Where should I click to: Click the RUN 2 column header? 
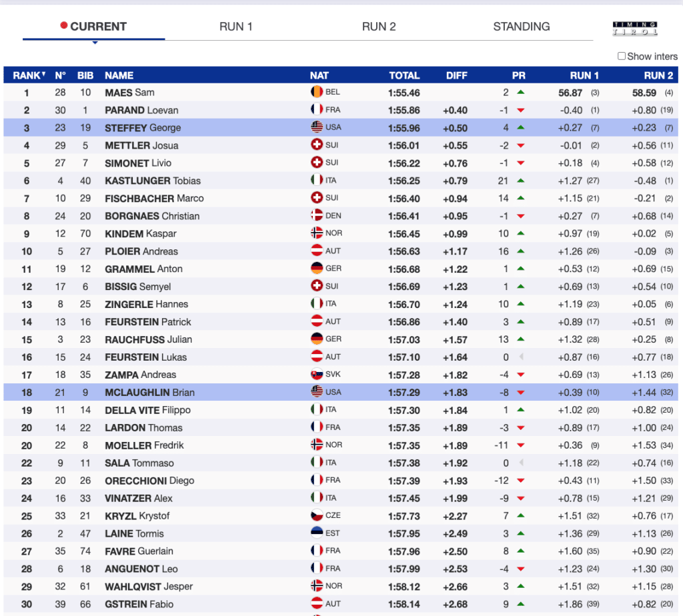[x=658, y=75]
